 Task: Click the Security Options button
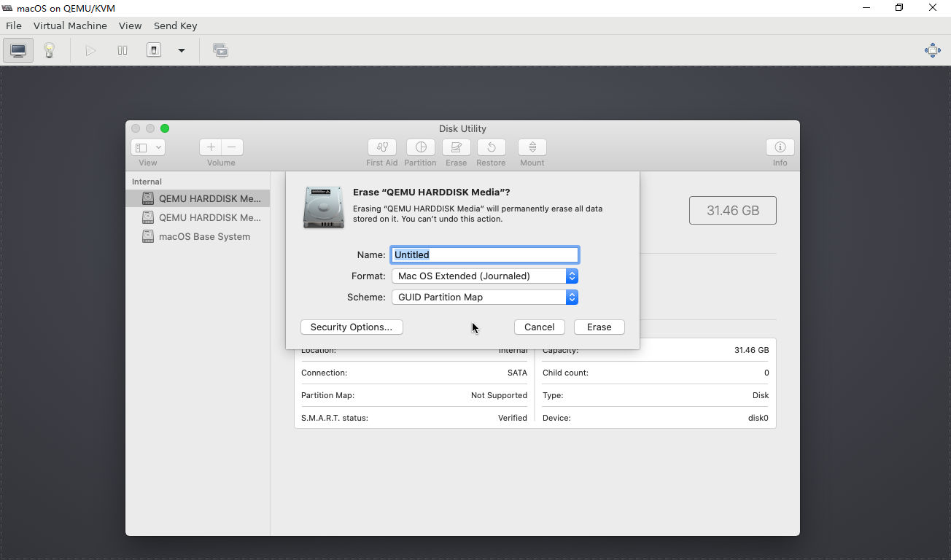tap(352, 327)
